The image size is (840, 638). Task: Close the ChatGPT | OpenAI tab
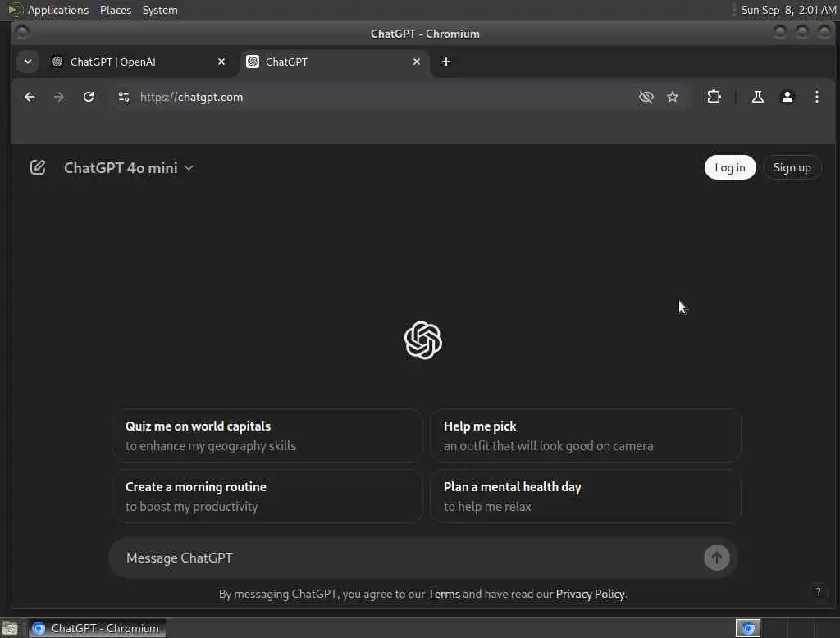point(221,62)
